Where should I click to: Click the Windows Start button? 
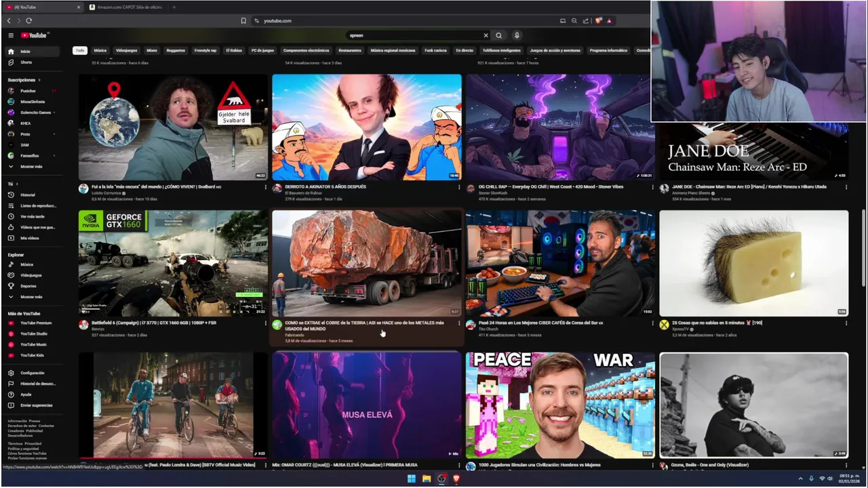pos(411,479)
